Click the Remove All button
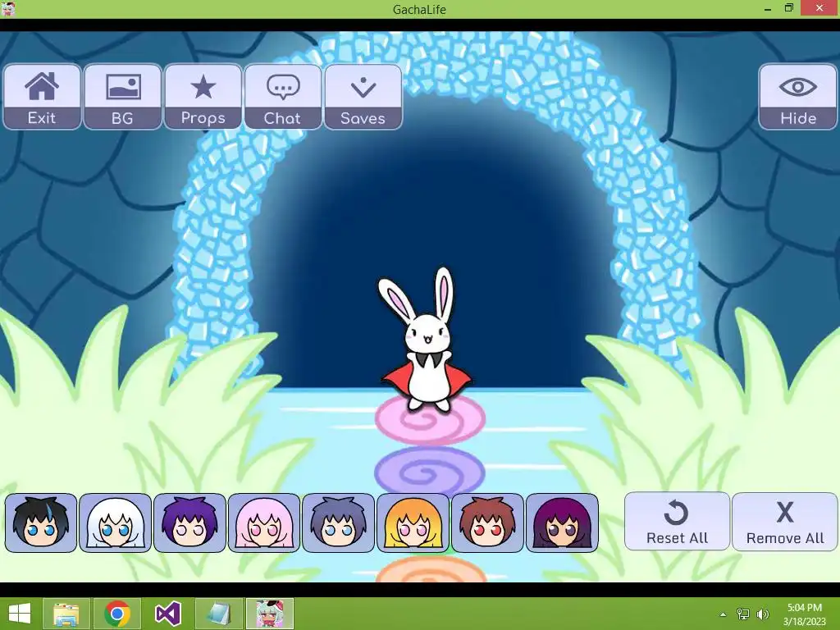Screen dimensions: 840x630 [785, 521]
